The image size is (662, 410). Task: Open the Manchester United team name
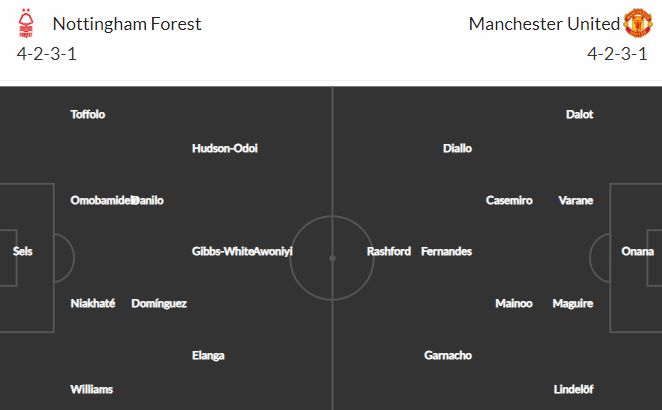(x=544, y=24)
